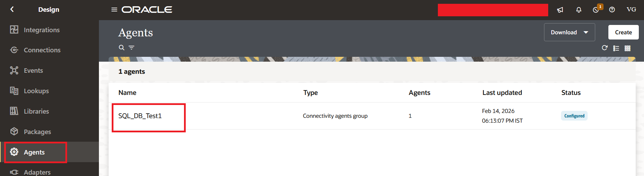Sort by the Name column header

pos(127,93)
